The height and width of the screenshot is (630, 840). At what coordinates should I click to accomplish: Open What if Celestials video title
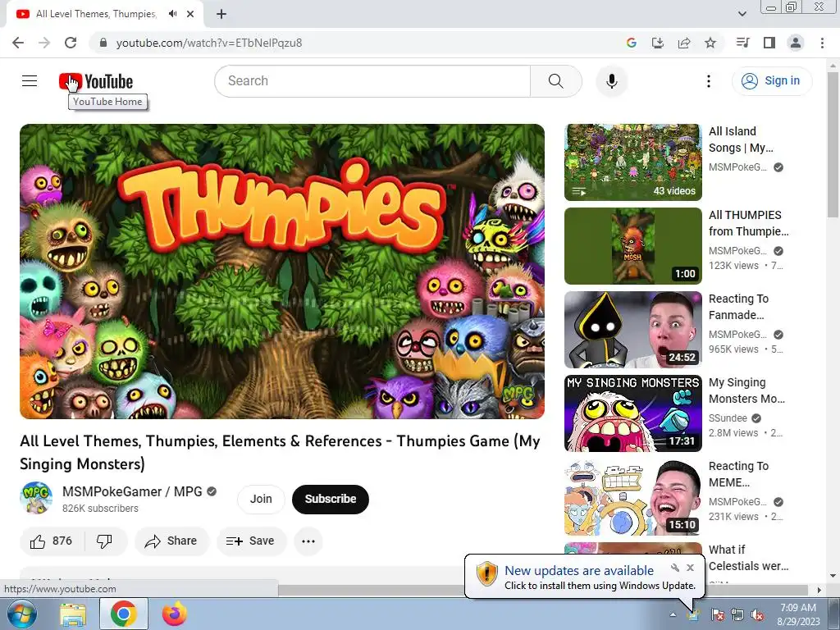click(x=748, y=558)
